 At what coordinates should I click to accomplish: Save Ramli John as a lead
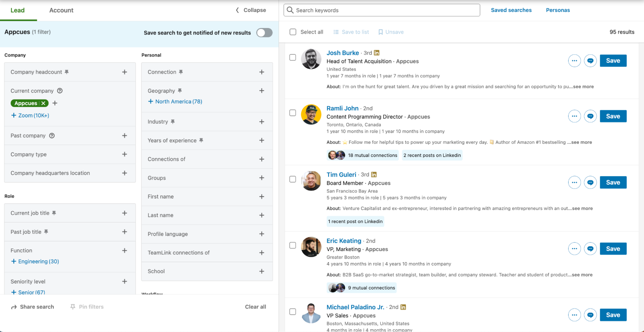pyautogui.click(x=613, y=116)
